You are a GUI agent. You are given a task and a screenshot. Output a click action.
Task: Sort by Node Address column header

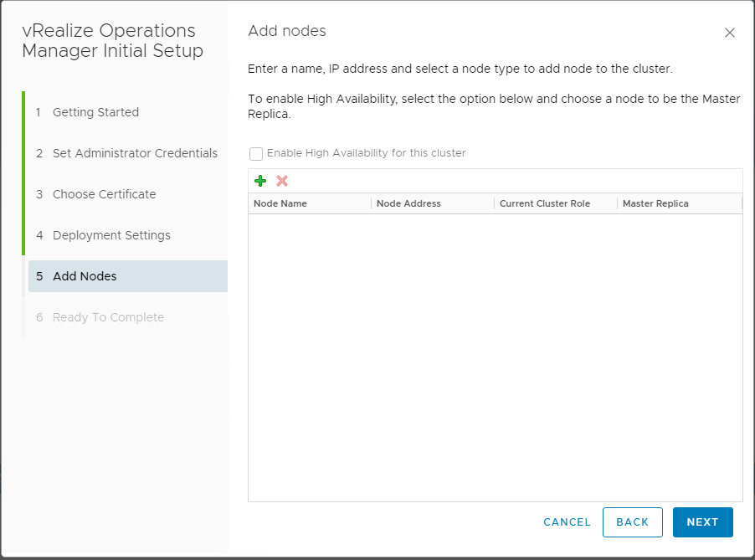[x=408, y=203]
